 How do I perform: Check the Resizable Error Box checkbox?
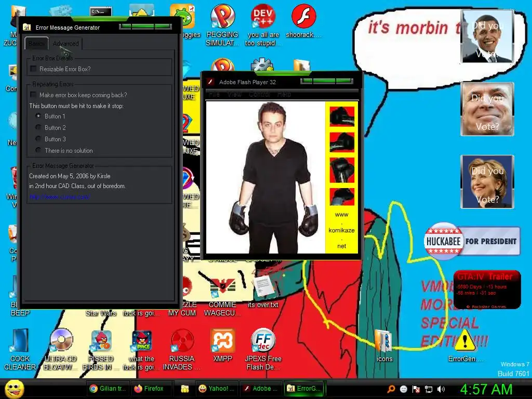pyautogui.click(x=33, y=69)
